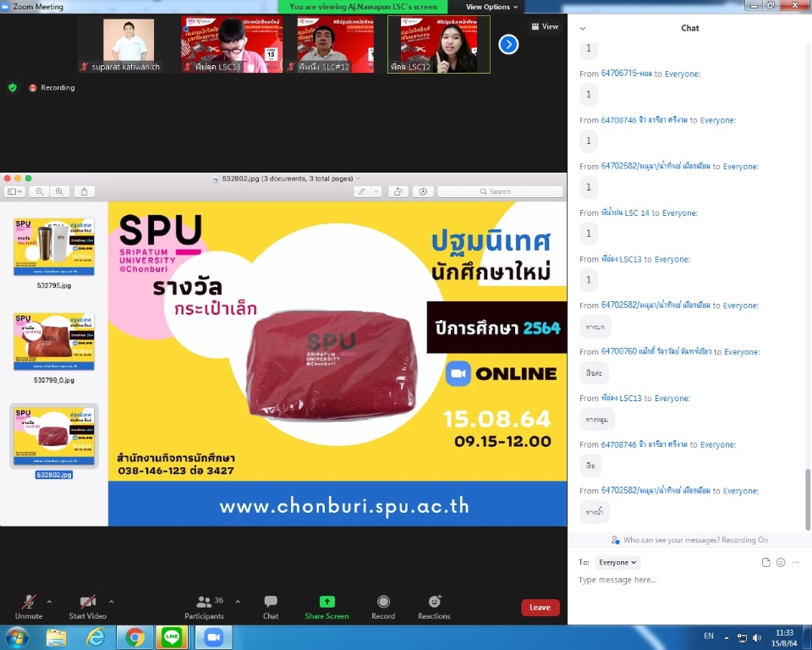Click the green Share Screen button
This screenshot has width=812, height=650.
326,607
